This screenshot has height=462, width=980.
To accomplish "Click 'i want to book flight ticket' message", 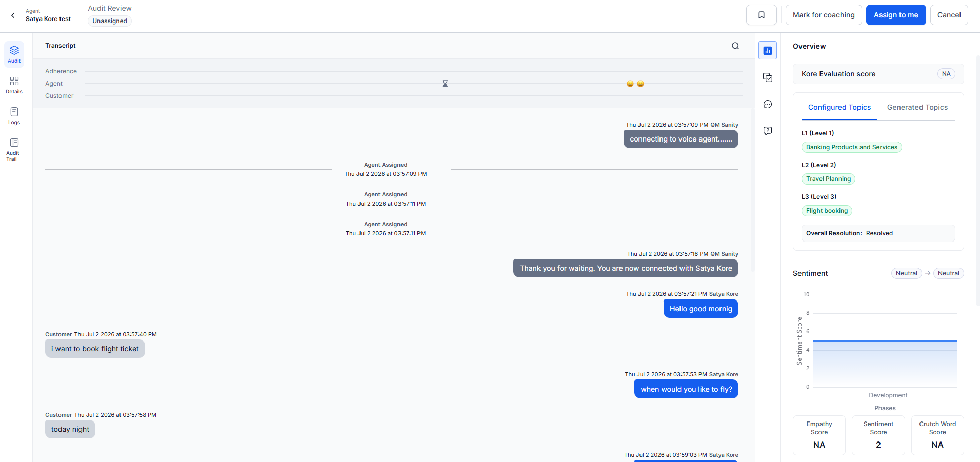I will click(95, 349).
